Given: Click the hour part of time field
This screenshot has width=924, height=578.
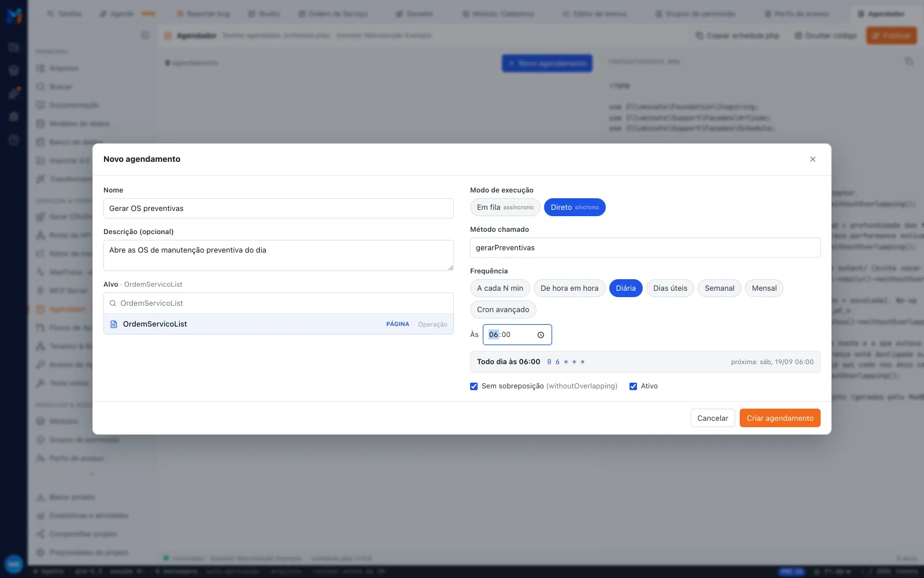Looking at the screenshot, I should [493, 335].
